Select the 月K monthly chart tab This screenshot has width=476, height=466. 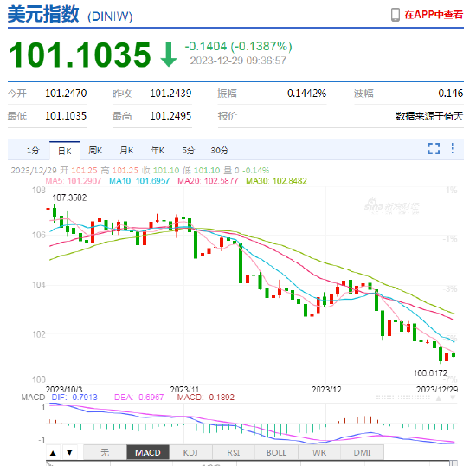126,151
